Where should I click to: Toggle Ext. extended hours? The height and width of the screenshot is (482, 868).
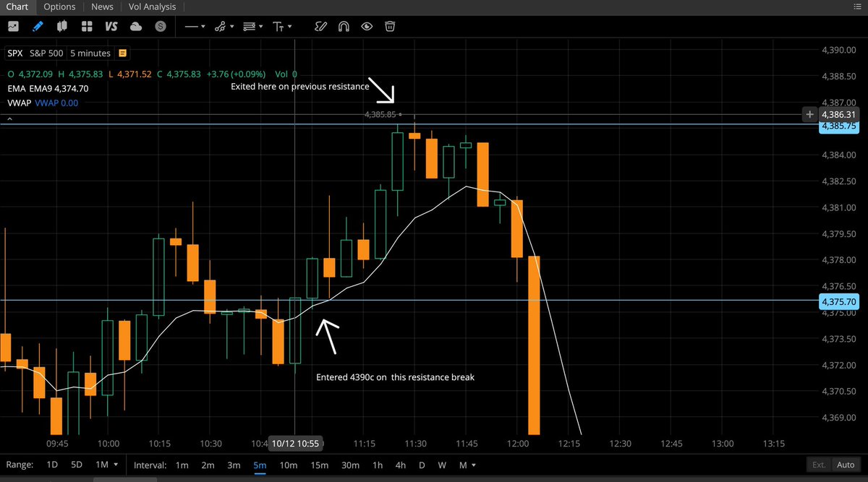tap(820, 465)
